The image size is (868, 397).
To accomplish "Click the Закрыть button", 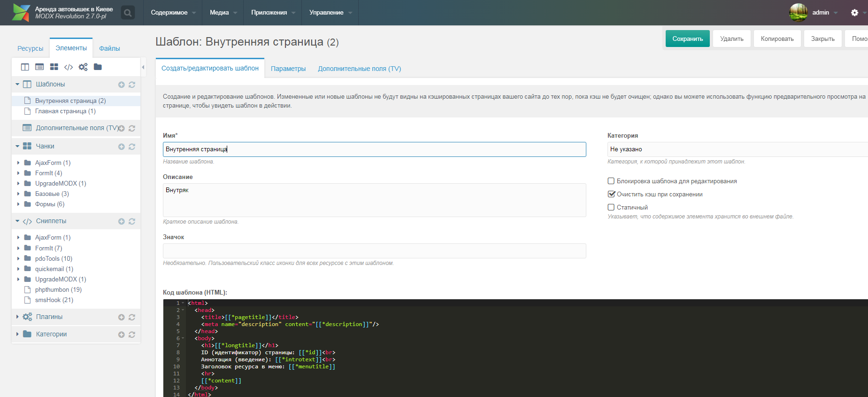I will tap(823, 39).
